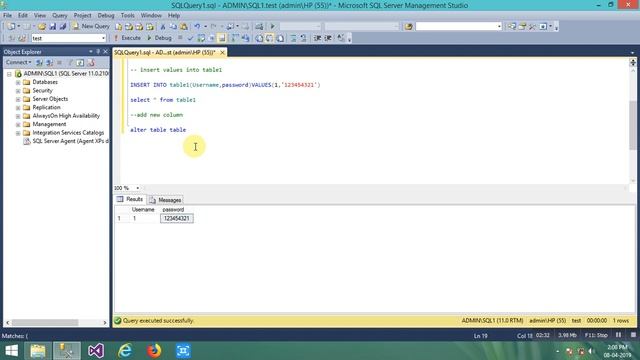
Task: Click the Save floppy disk icon
Action: click(53, 26)
